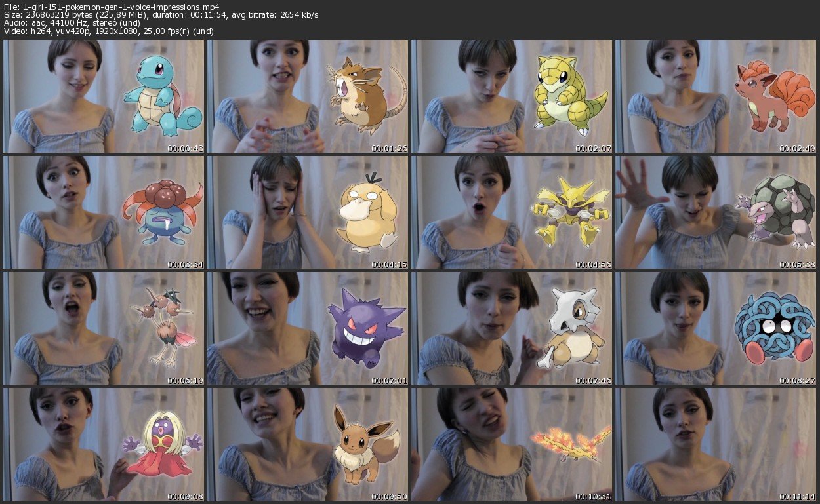
Task: Select the Moltres thumbnail at 00:10:31
Action: (512, 444)
